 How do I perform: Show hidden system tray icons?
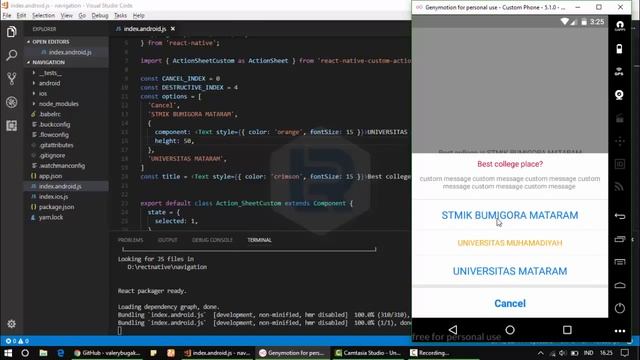click(x=540, y=353)
